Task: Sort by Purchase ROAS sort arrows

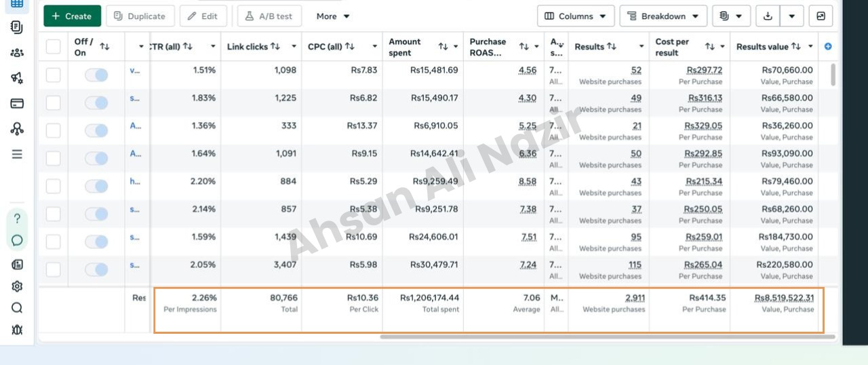Action: pyautogui.click(x=524, y=47)
